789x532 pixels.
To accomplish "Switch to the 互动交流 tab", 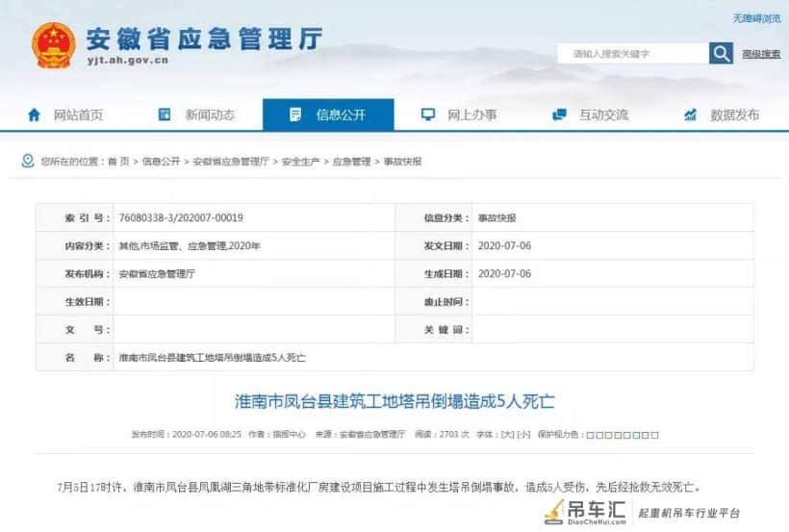I will [x=591, y=115].
